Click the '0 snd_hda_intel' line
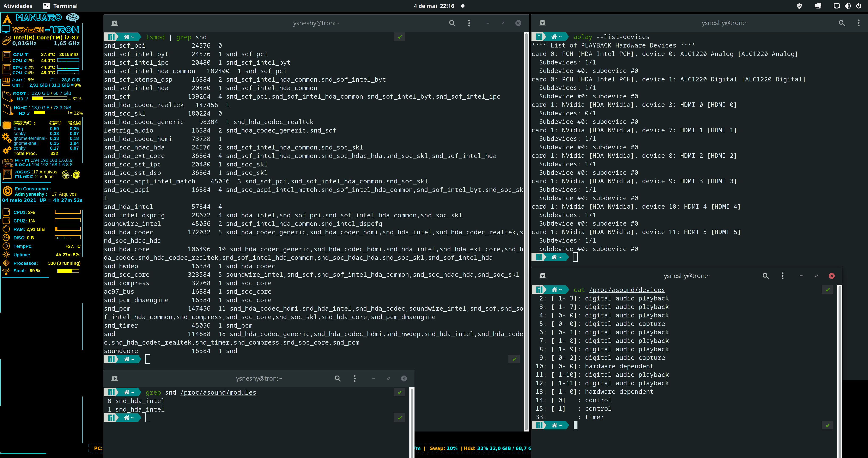The width and height of the screenshot is (868, 458). point(136,401)
